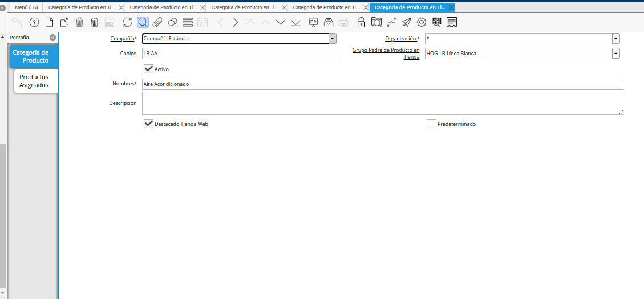The width and height of the screenshot is (644, 299).
Task: Go to previous record up chevron
Action: point(266,22)
